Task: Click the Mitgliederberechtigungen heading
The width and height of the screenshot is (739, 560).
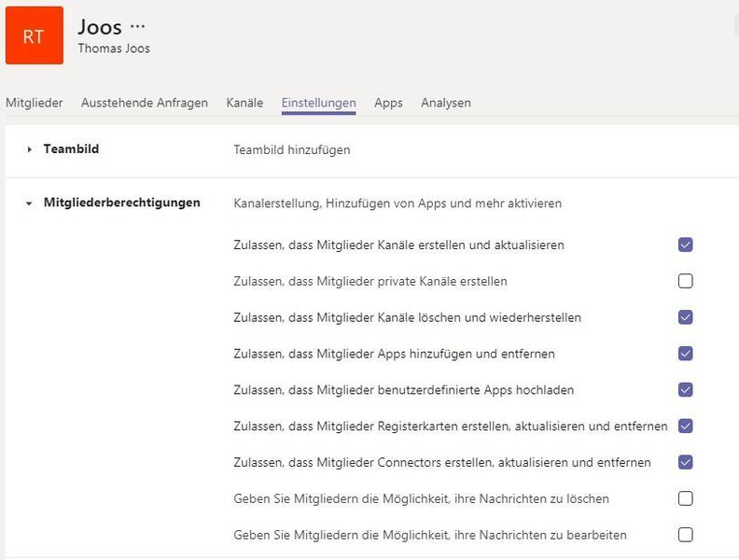Action: point(122,203)
